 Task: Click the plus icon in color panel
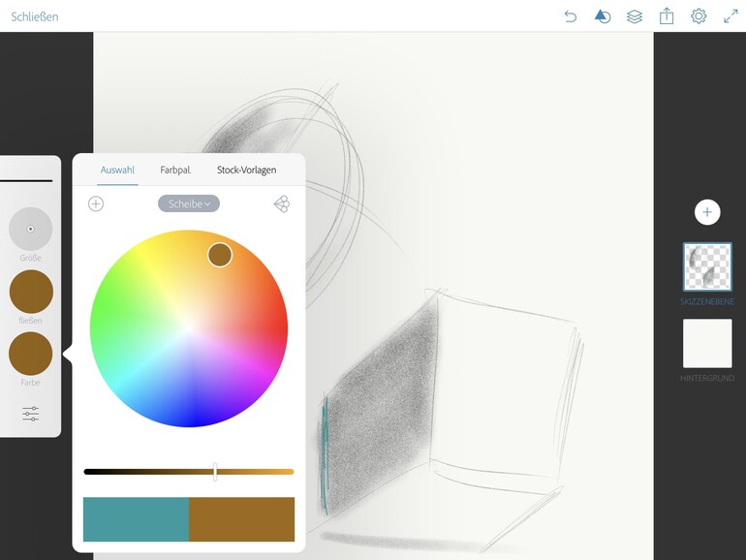pyautogui.click(x=96, y=203)
